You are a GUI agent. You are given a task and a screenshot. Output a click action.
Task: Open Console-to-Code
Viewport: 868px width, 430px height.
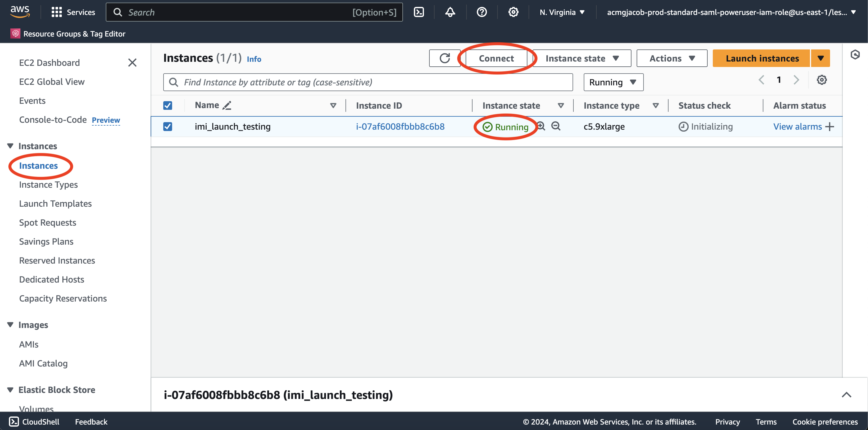(x=53, y=120)
